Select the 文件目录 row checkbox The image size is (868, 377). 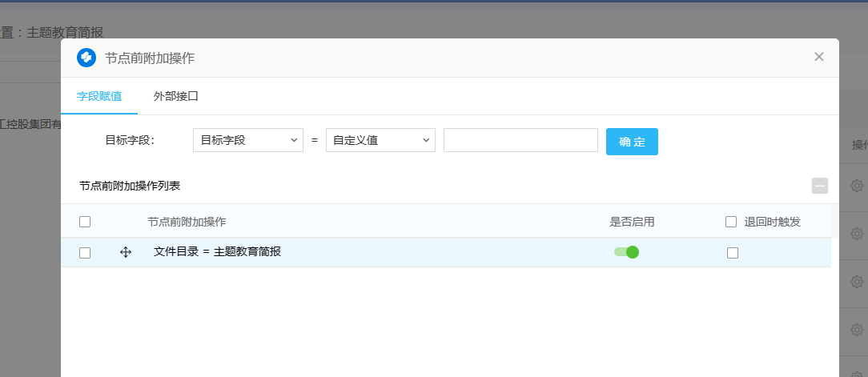coord(85,253)
